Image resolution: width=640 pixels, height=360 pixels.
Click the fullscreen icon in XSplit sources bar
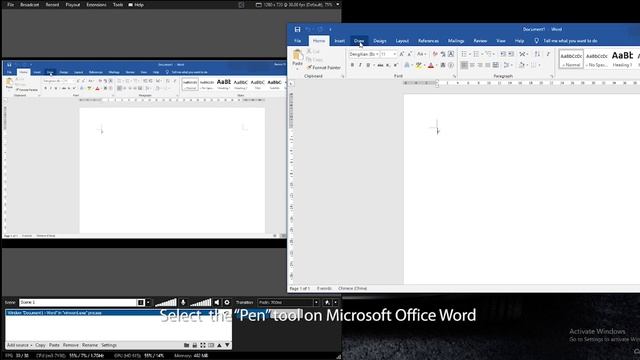203,345
